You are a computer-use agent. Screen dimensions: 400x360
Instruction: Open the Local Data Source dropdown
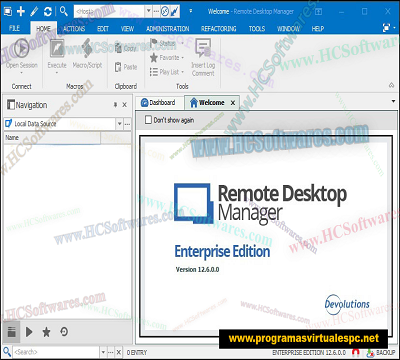[120, 124]
